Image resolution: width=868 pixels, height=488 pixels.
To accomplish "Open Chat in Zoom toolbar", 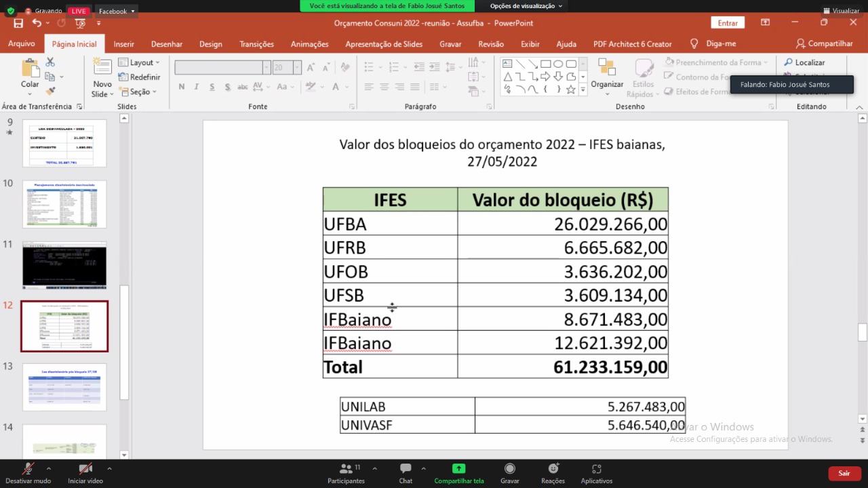I will [406, 473].
